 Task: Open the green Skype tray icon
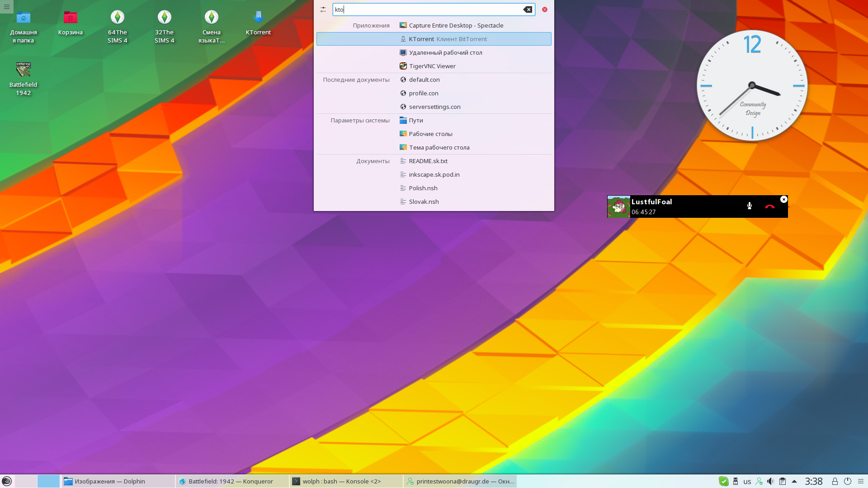pyautogui.click(x=724, y=481)
